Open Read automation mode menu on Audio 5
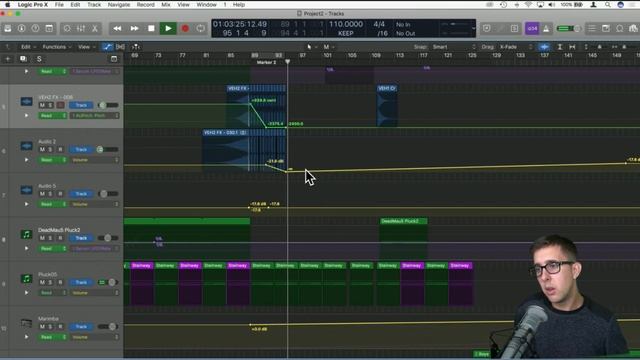 pos(53,204)
